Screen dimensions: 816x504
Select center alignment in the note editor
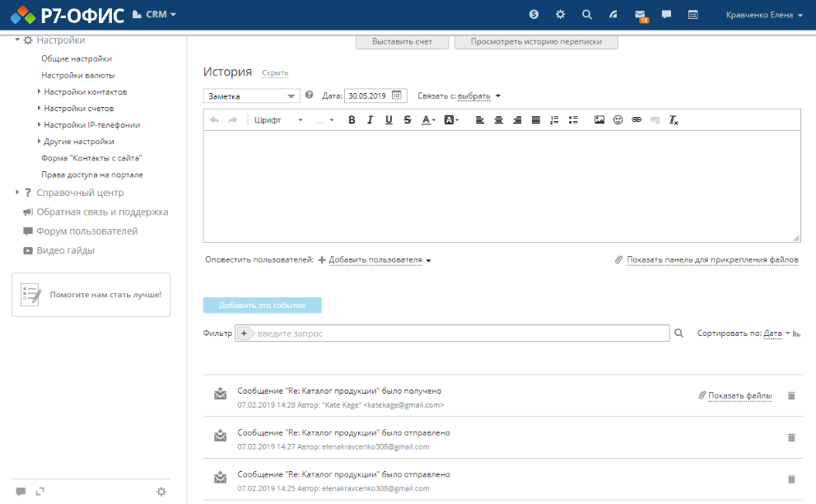point(498,119)
